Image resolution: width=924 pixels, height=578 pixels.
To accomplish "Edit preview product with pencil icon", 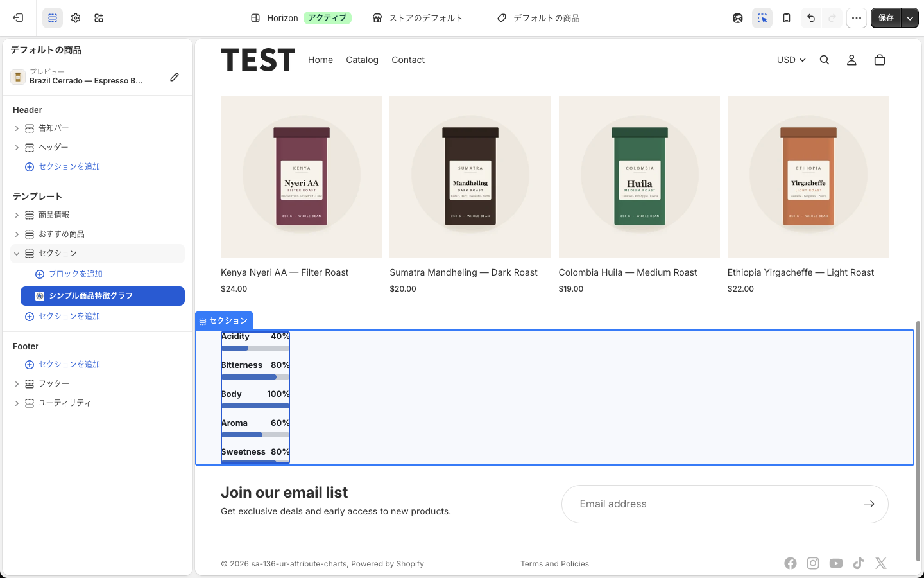I will (175, 77).
